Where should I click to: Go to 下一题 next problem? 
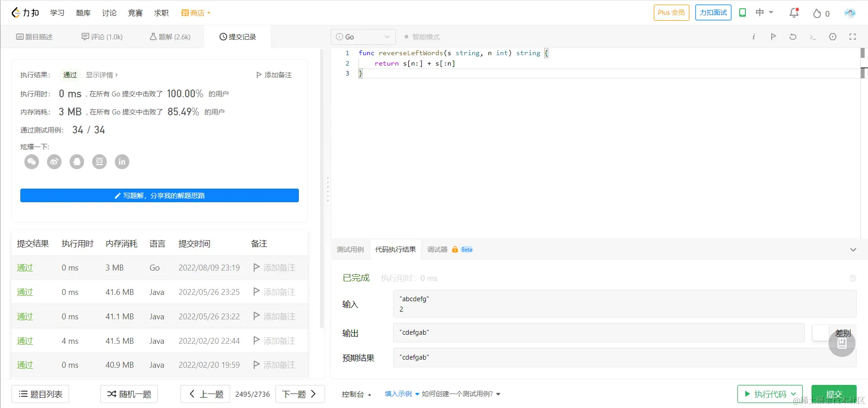[x=300, y=394]
